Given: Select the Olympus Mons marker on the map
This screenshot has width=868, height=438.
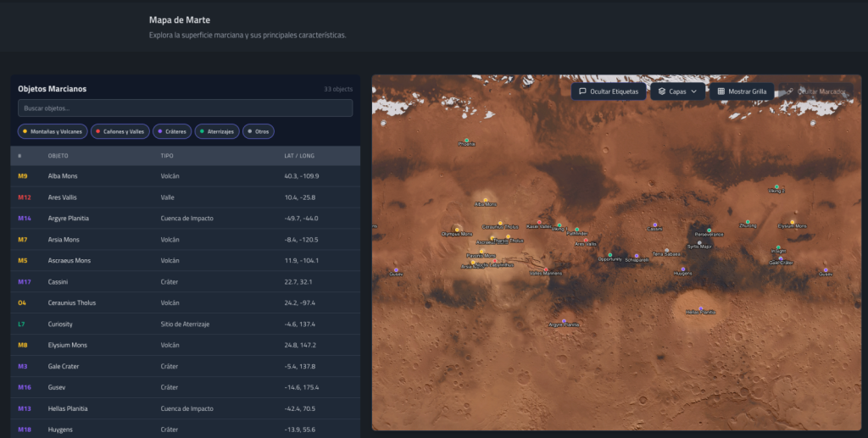Looking at the screenshot, I should point(457,230).
